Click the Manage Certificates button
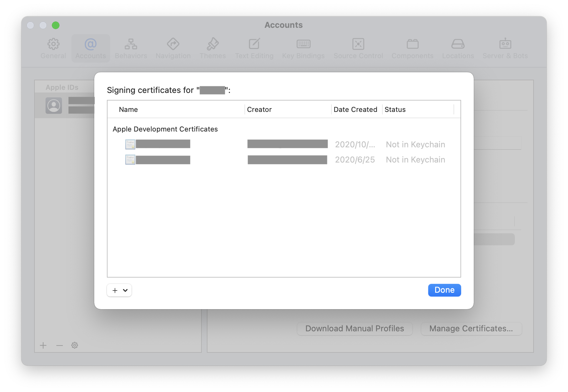Screen dimensions: 568x392 [x=471, y=329]
